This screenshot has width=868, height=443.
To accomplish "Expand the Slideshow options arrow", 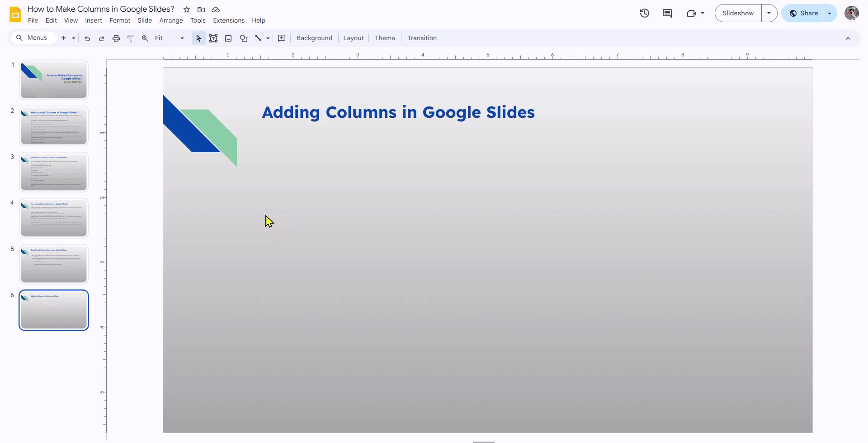I will [769, 13].
